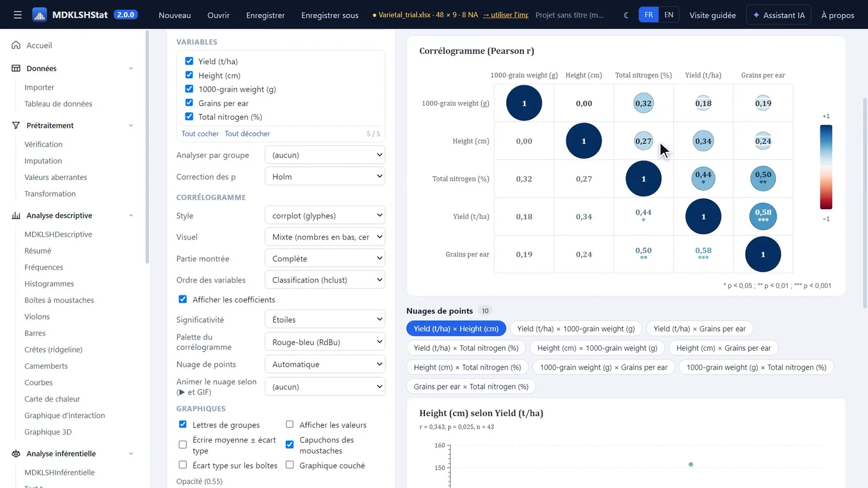The width and height of the screenshot is (868, 488).
Task: Select Yield × Grains per ear scatter chip
Action: click(699, 329)
